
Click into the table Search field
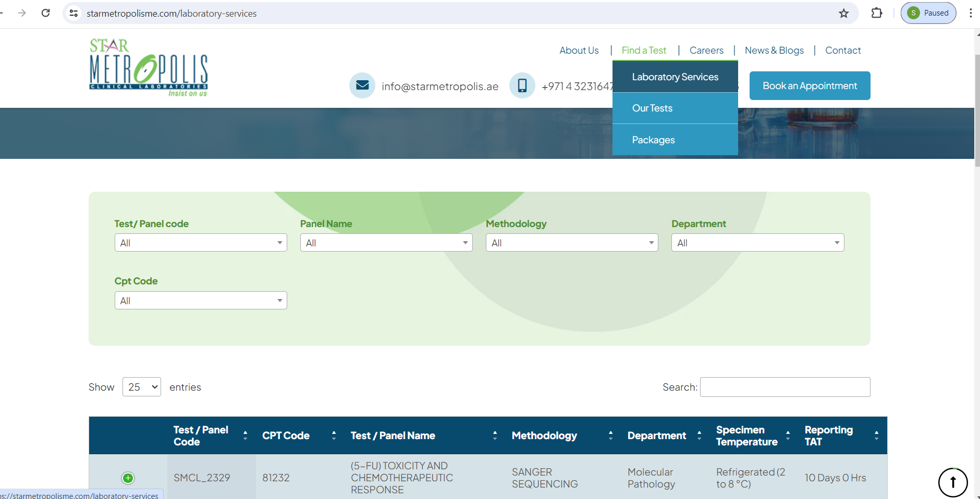tap(785, 387)
